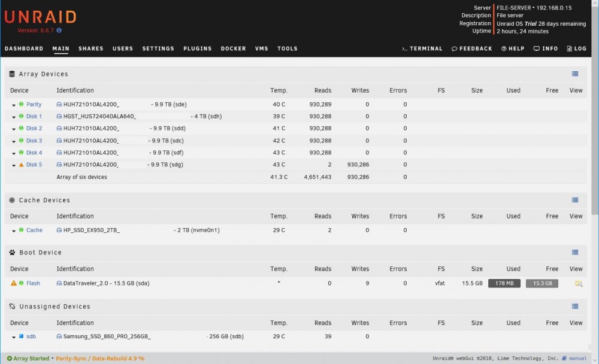Expand Disk 4 row dropdown arrow
This screenshot has height=364, width=599.
pyautogui.click(x=14, y=153)
